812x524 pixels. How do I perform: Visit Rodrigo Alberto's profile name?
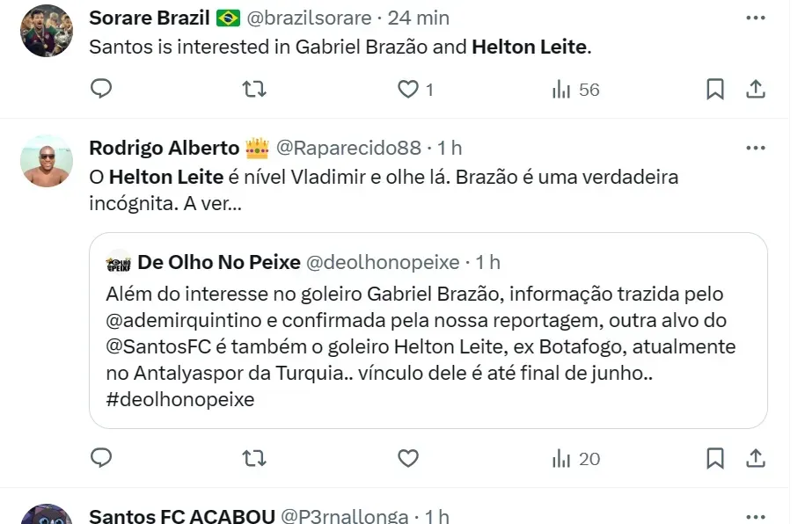point(165,148)
